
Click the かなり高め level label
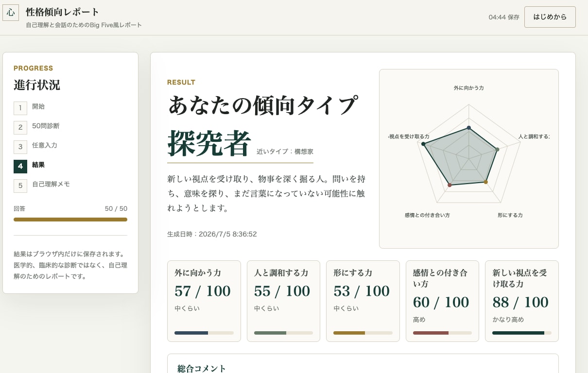point(508,320)
